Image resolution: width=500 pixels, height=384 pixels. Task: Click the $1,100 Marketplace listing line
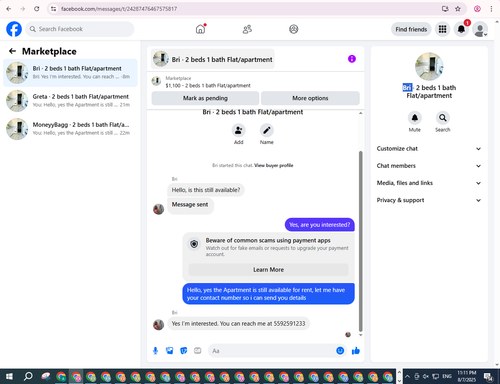coord(208,85)
